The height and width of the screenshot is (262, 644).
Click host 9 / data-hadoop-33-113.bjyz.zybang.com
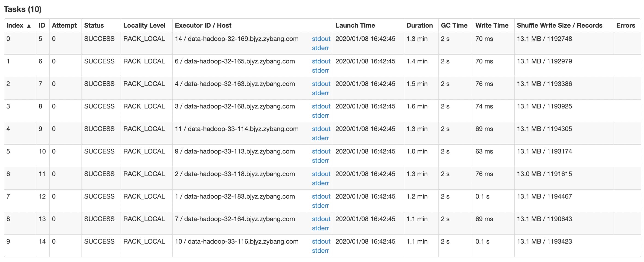pos(235,151)
